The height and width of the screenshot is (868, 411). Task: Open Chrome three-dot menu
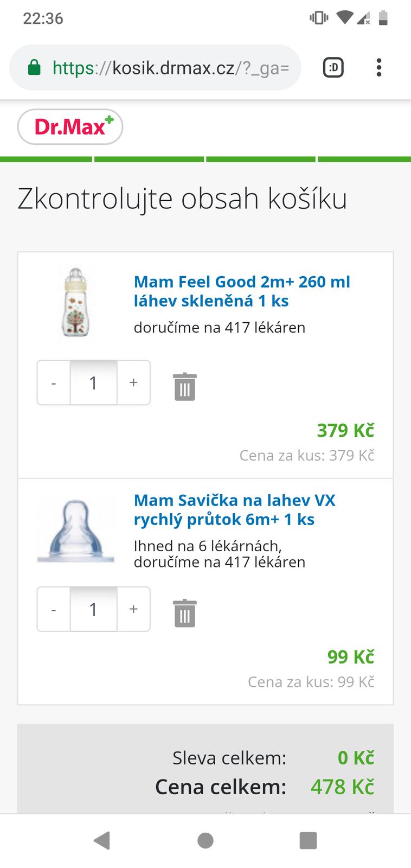coord(378,68)
